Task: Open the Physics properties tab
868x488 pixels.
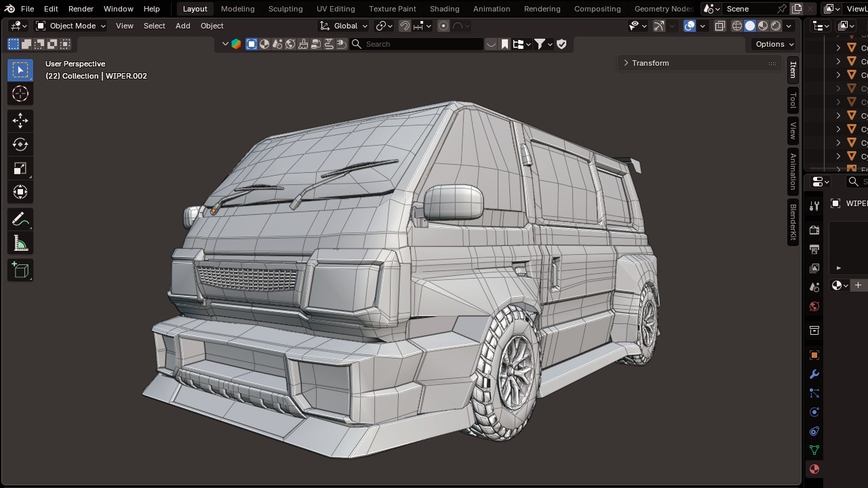Action: pyautogui.click(x=814, y=412)
